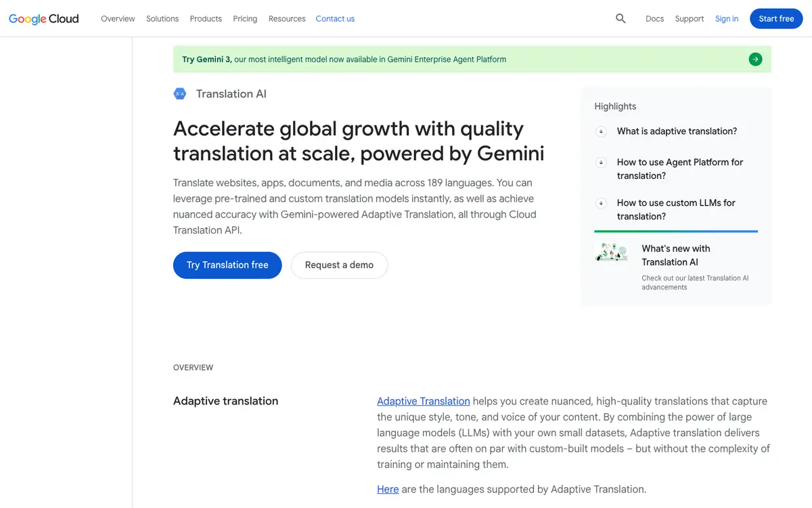Viewport: 812px width, 508px height.
Task: Open the search magnifier icon
Action: 621,19
